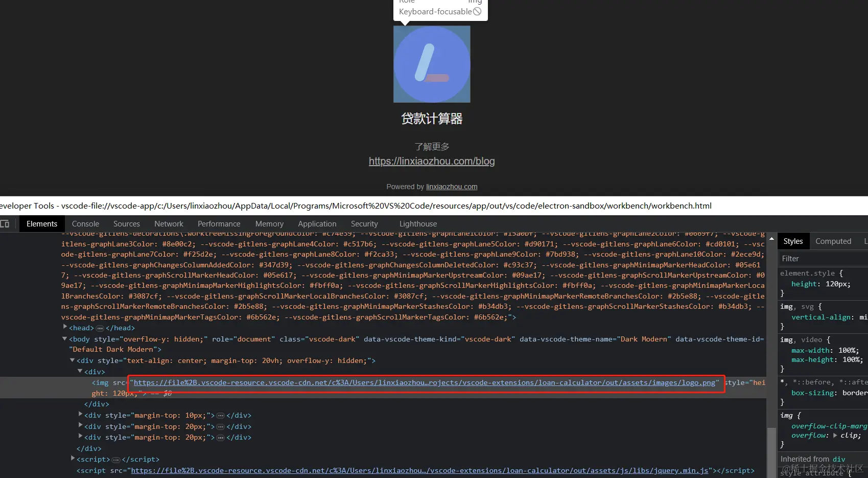Switch to the Computed pane tab
This screenshot has height=478, width=868.
[833, 241]
